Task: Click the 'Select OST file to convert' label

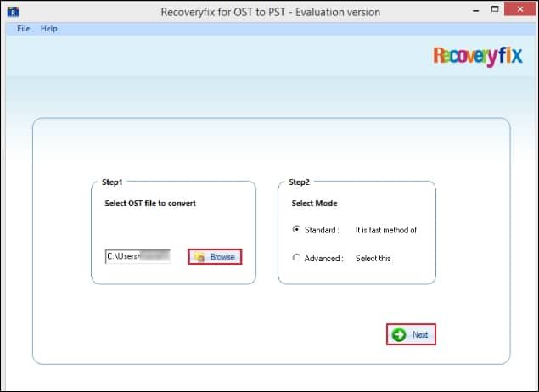Action: 150,204
